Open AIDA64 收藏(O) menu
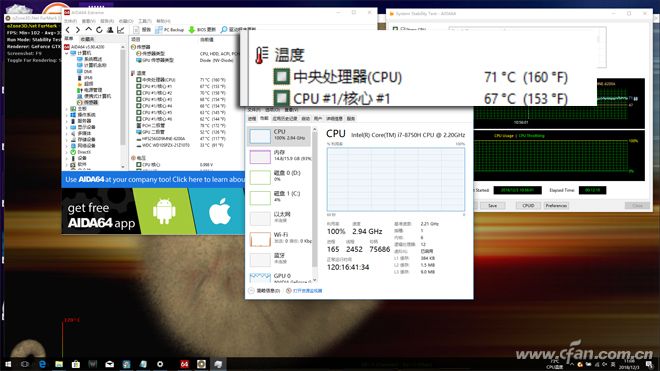The width and height of the screenshot is (660, 371). coord(126,21)
